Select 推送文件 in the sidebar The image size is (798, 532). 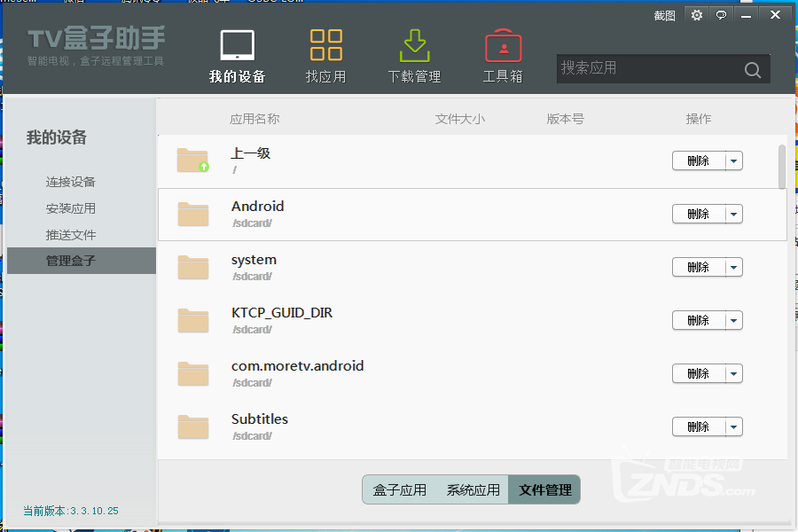[71, 235]
